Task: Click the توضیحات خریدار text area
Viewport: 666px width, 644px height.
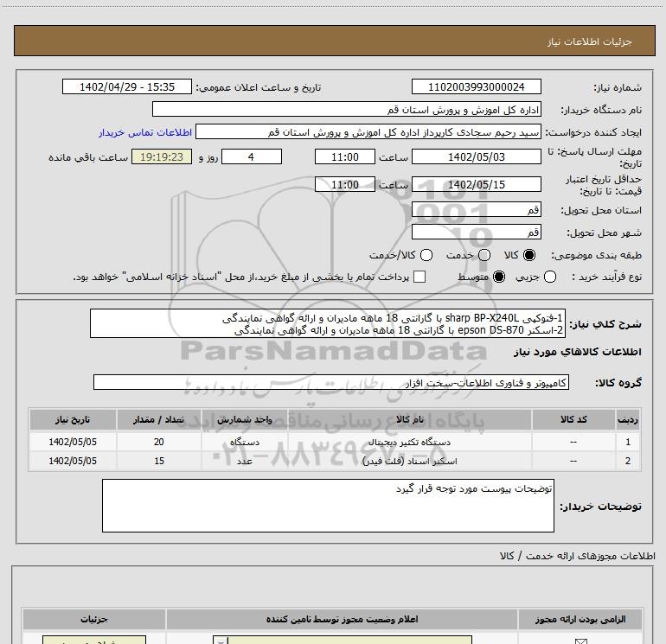Action: 328,506
